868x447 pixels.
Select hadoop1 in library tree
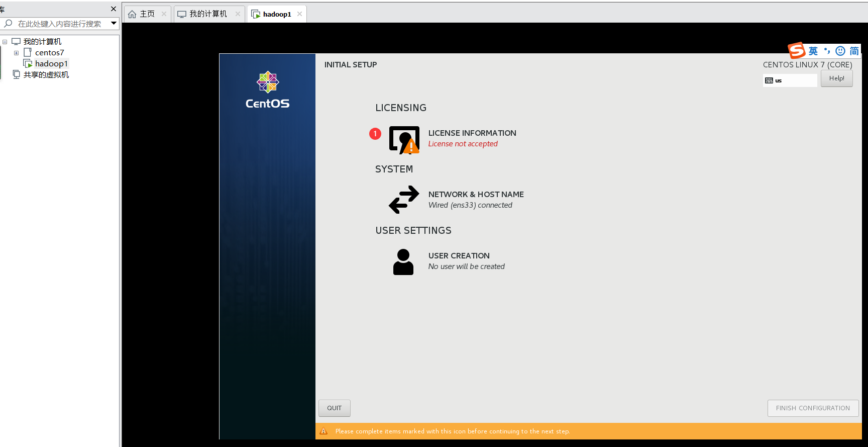point(51,64)
